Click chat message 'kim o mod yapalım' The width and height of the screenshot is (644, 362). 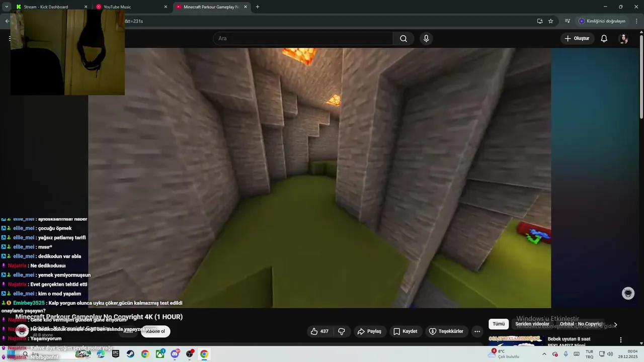pos(59,294)
